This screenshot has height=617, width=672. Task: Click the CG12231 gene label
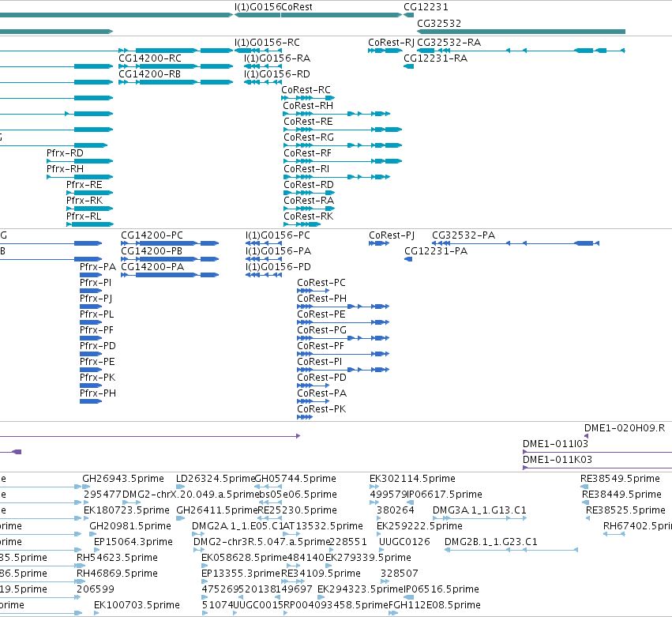pos(426,7)
